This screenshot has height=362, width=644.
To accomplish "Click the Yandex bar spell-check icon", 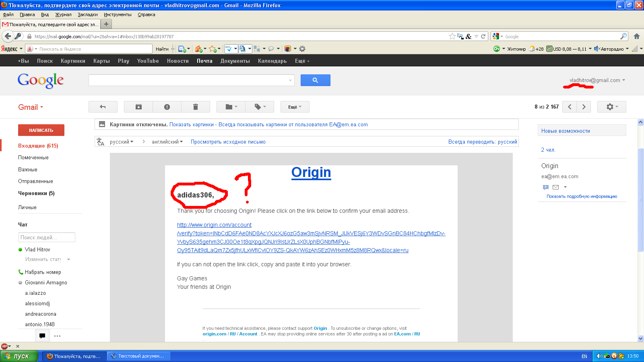I will (228, 49).
